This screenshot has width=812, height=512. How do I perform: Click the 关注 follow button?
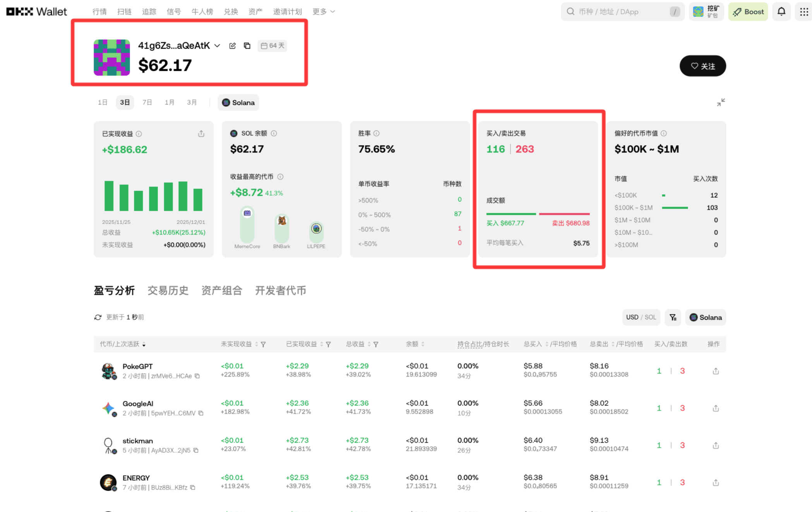[x=702, y=66]
